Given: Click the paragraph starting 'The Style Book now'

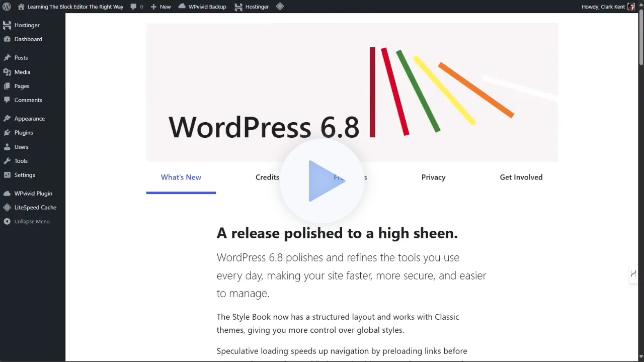Looking at the screenshot, I should (338, 323).
